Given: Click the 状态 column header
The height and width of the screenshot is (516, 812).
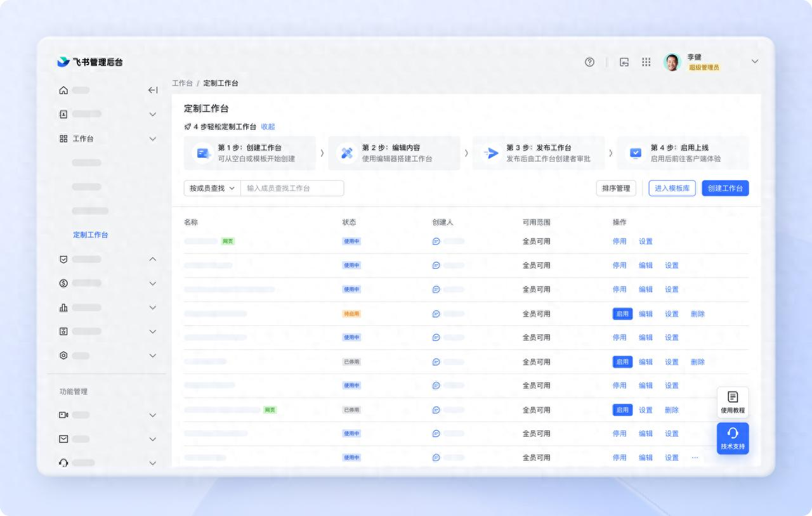Looking at the screenshot, I should (349, 223).
